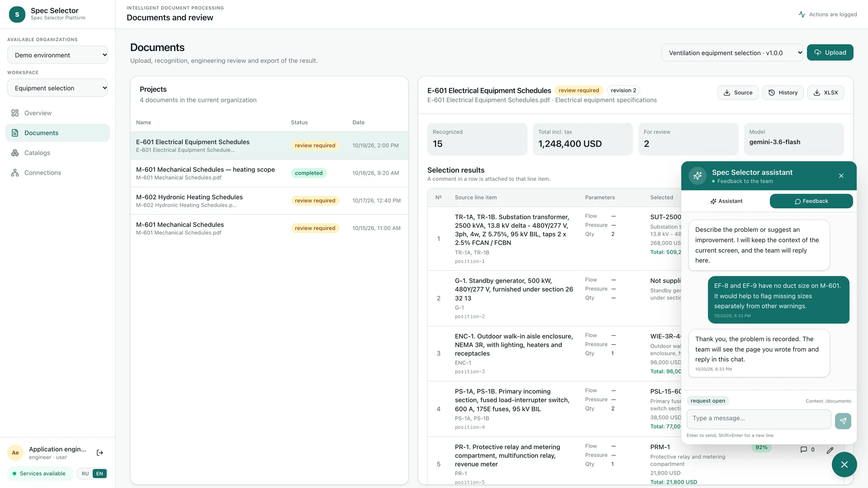Open M-601 Mechanical Schedules — heating scope
The width and height of the screenshot is (868, 488).
pos(269,173)
